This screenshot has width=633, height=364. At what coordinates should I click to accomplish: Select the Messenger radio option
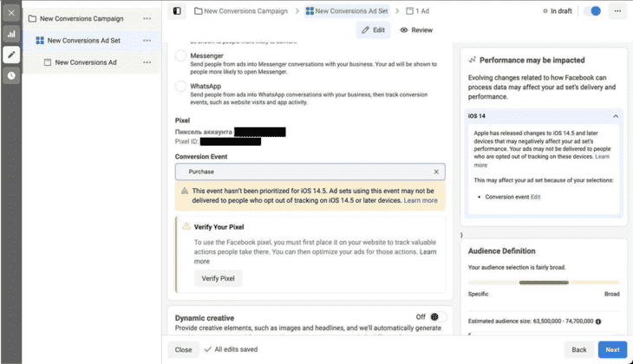coord(181,55)
